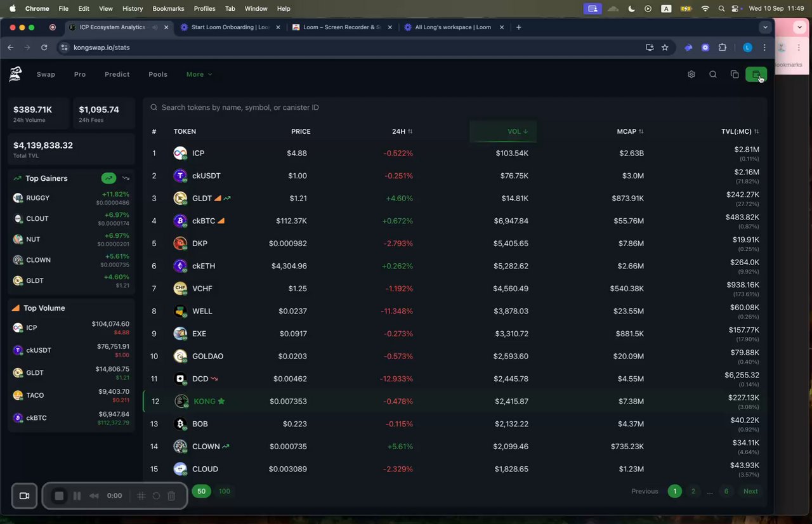Pause the Loom recording

click(77, 496)
